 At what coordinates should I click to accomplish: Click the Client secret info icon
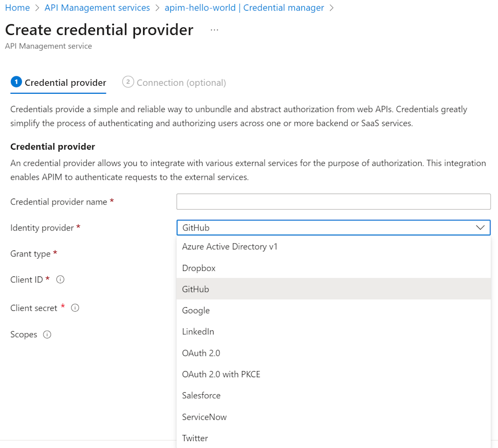click(75, 308)
